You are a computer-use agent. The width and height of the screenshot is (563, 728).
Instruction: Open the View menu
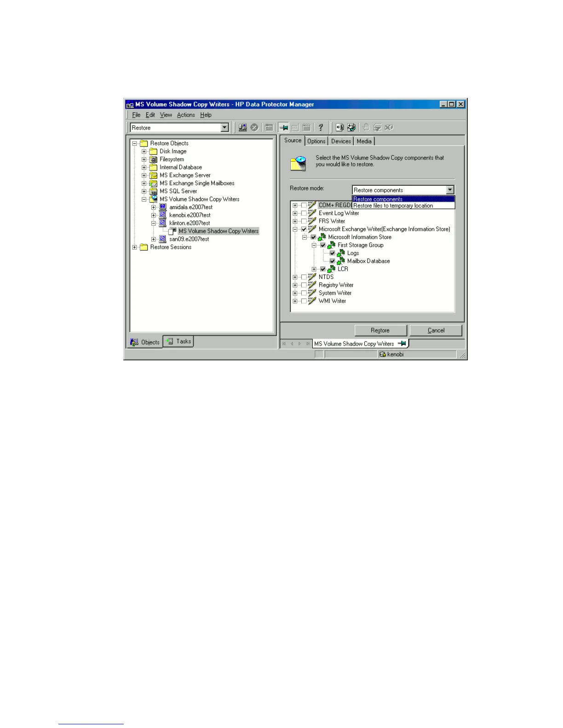166,115
